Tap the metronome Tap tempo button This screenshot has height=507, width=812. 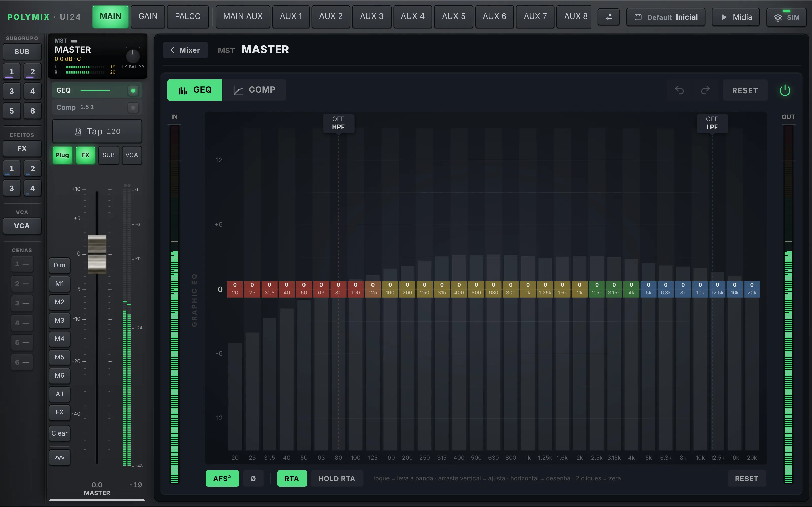(97, 131)
